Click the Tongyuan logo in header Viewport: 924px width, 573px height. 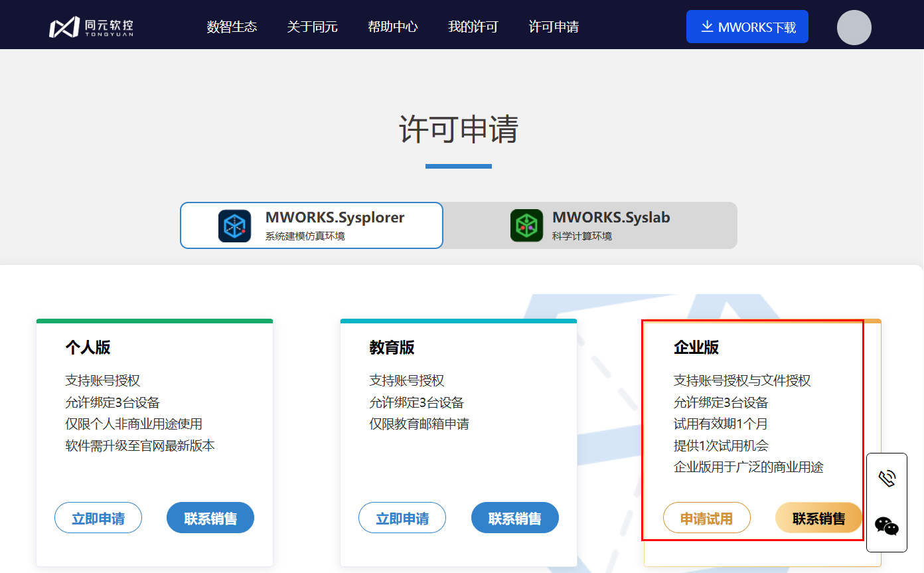[92, 27]
